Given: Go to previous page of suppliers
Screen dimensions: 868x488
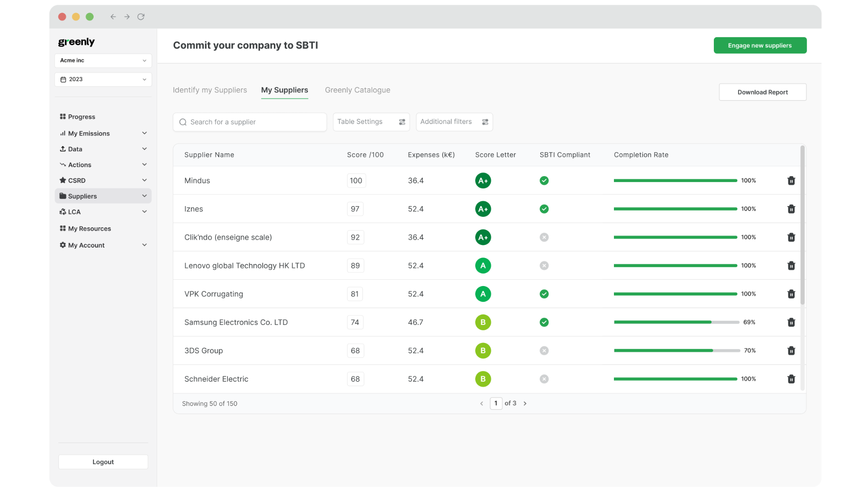Looking at the screenshot, I should pyautogui.click(x=481, y=404).
